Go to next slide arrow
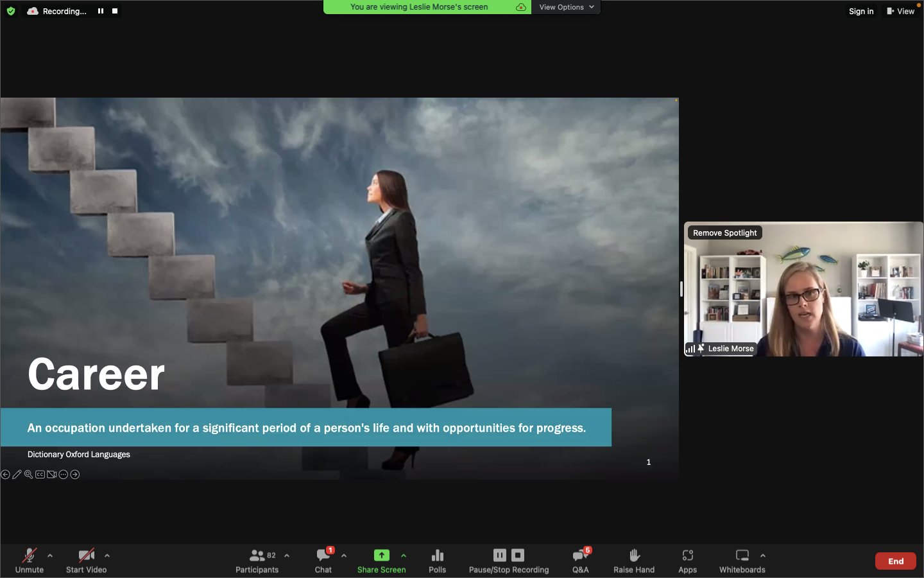 [x=75, y=475]
